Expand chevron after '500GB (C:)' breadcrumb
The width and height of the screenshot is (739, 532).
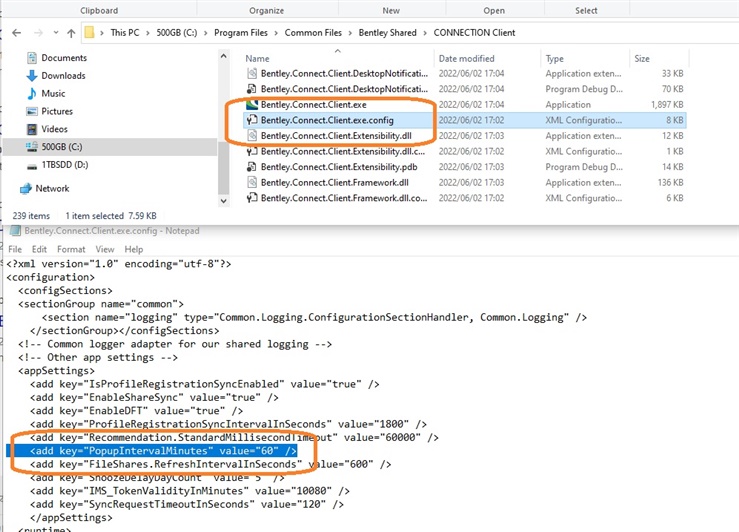click(x=205, y=33)
